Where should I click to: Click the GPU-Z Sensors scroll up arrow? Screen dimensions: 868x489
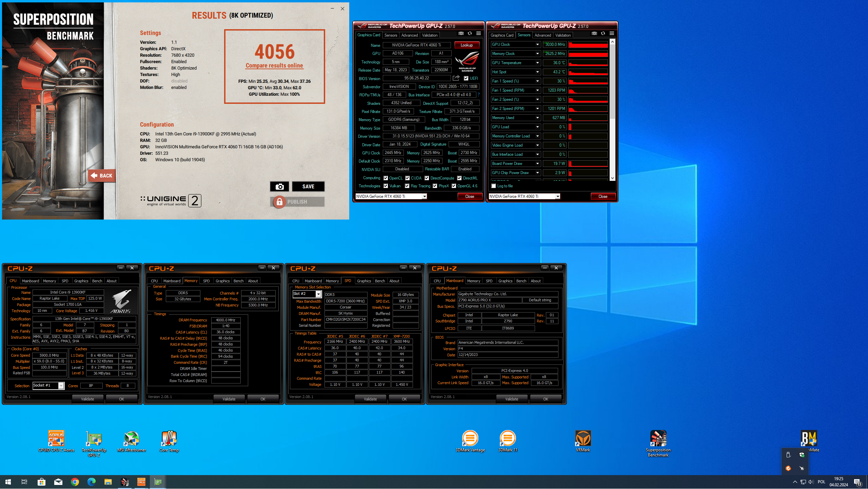(x=612, y=42)
